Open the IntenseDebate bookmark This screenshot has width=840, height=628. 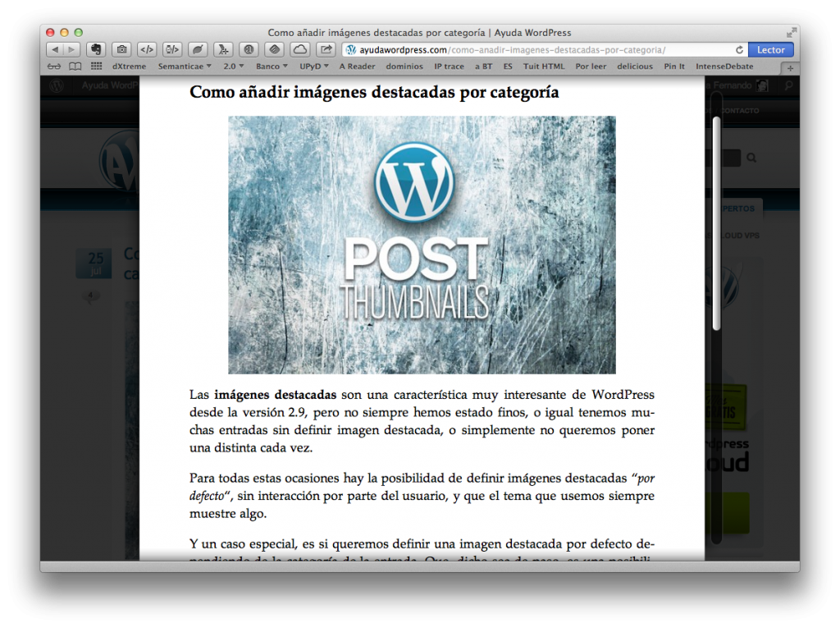point(724,66)
